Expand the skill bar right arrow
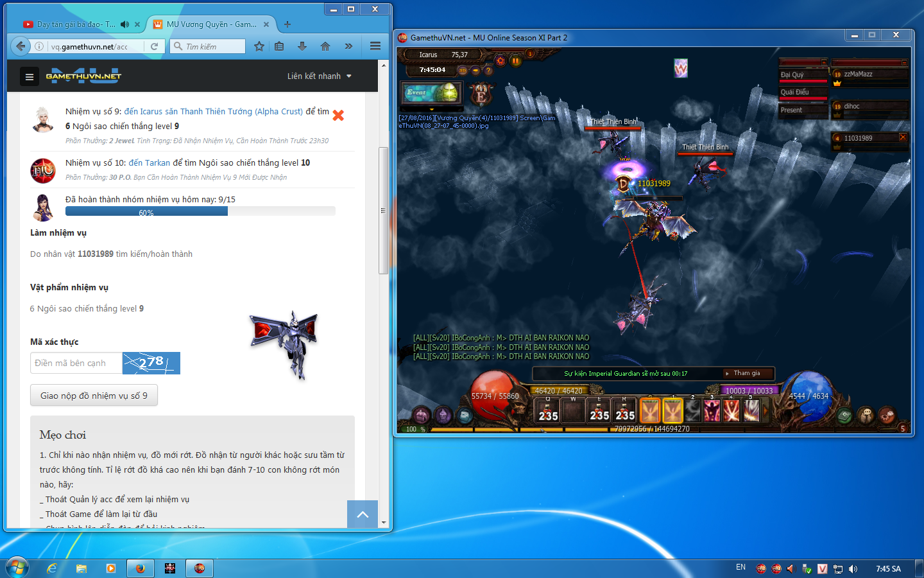924x578 pixels. click(x=765, y=410)
